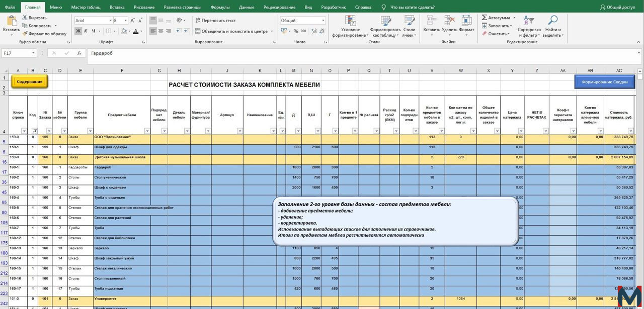The width and height of the screenshot is (644, 309).
Task: Center cell text horizontally
Action: (161, 31)
